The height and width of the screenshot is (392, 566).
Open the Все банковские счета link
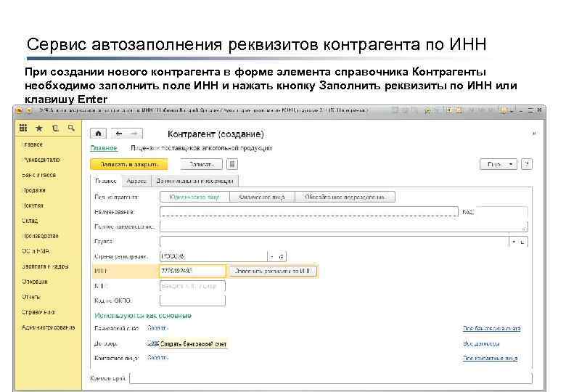point(492,328)
